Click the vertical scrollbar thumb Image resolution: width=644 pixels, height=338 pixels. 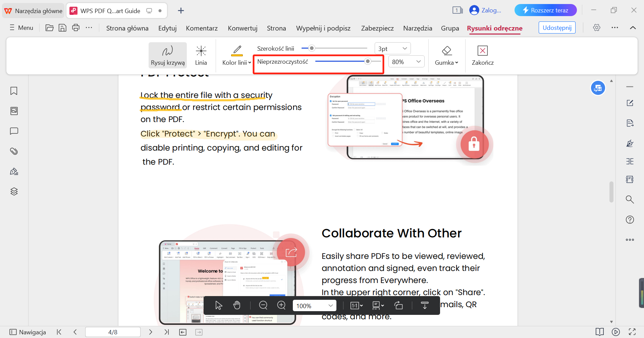pyautogui.click(x=611, y=192)
